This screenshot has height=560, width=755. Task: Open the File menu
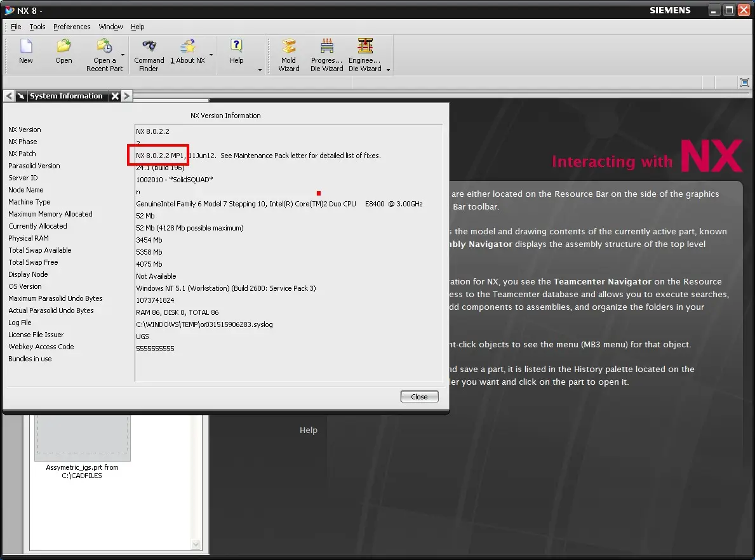(16, 27)
